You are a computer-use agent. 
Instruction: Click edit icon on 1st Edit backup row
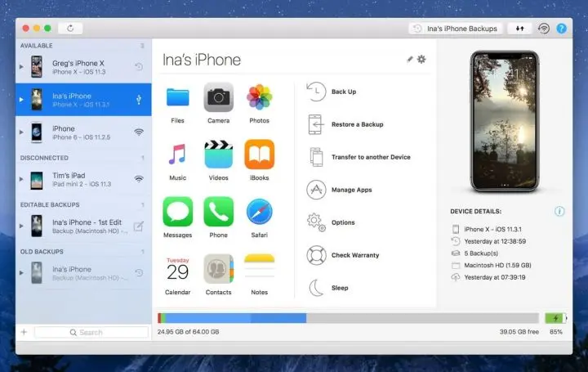(138, 226)
